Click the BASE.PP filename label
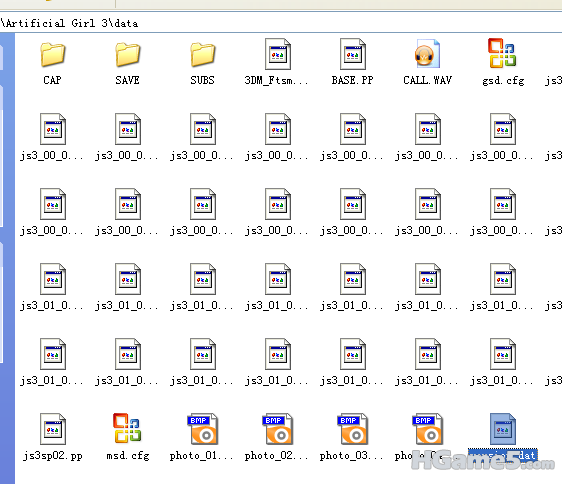The width and height of the screenshot is (562, 484). (x=353, y=80)
